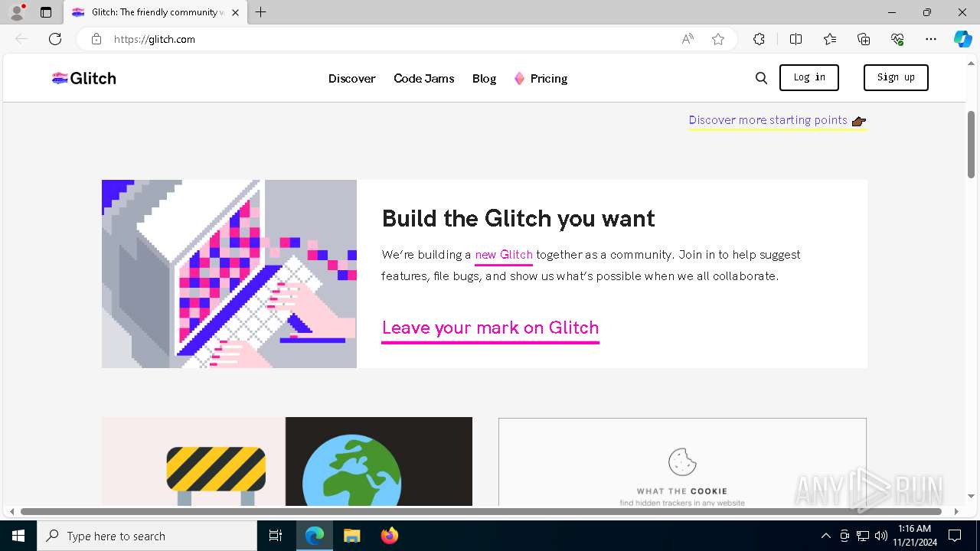Open the Extensions puzzle icon
The width and height of the screenshot is (980, 551).
tap(759, 39)
